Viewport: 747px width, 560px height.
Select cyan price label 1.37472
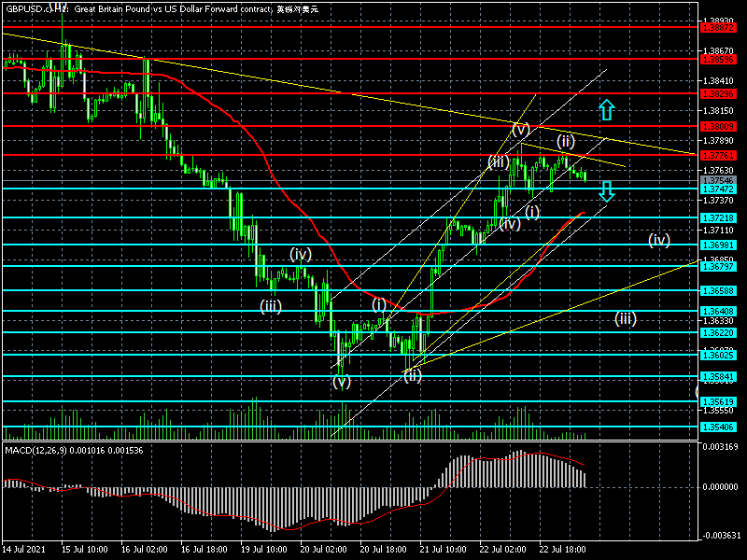click(x=718, y=189)
